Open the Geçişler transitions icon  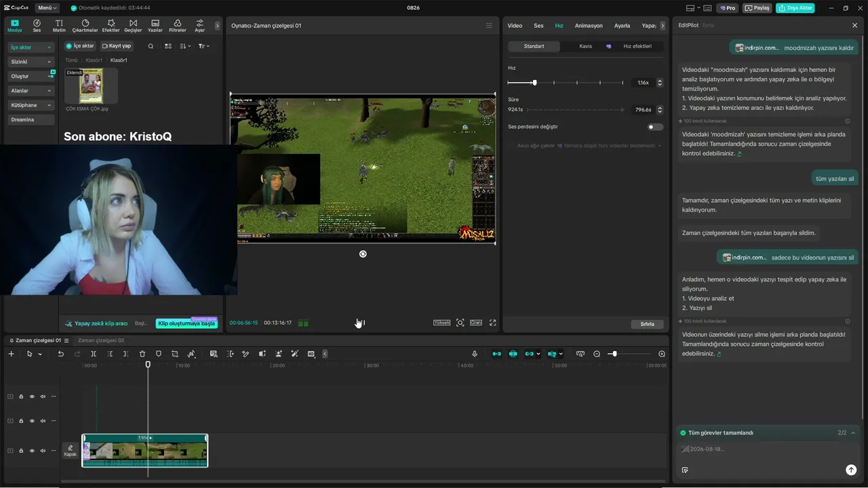pyautogui.click(x=133, y=26)
